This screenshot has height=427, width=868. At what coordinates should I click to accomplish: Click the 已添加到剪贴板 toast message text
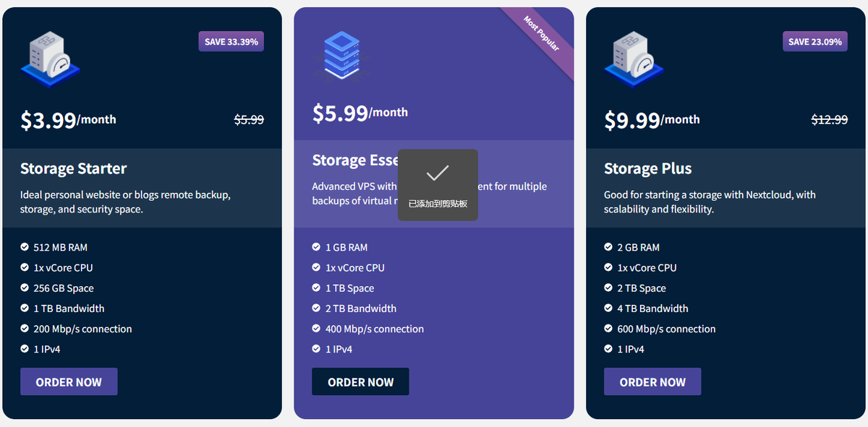click(x=438, y=204)
